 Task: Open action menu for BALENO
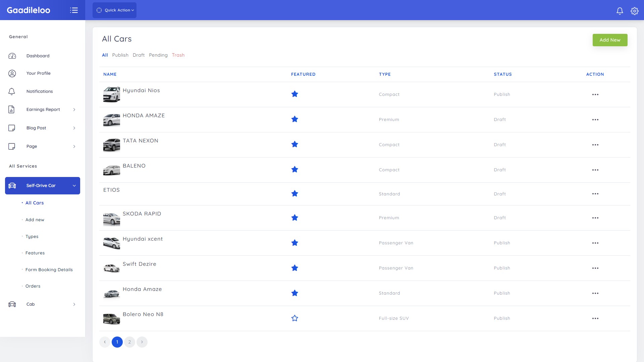pos(595,170)
